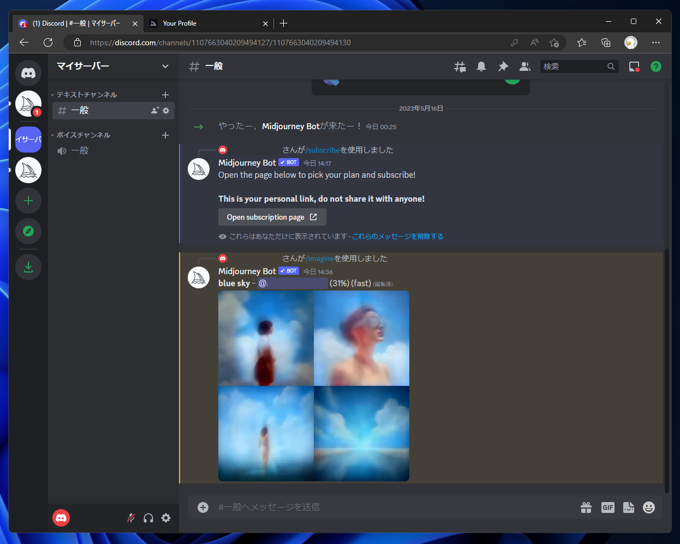Viewport: 680px width, 544px height.
Task: Open the Midjourney sailboat server icon below マイサーバー
Action: click(28, 170)
